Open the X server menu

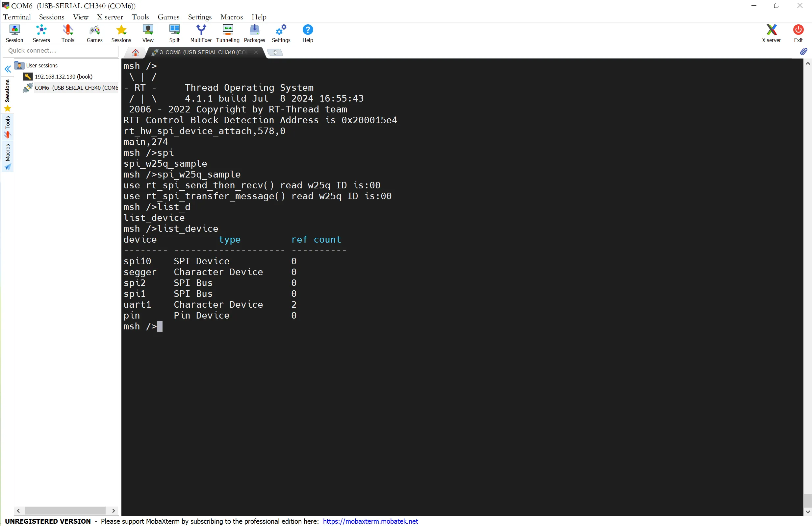point(110,17)
